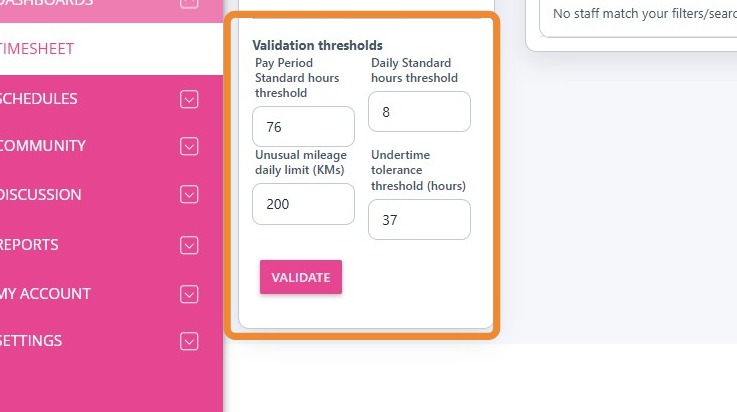The image size is (737, 412).
Task: Open the Discussion sidebar label
Action: pyautogui.click(x=41, y=195)
